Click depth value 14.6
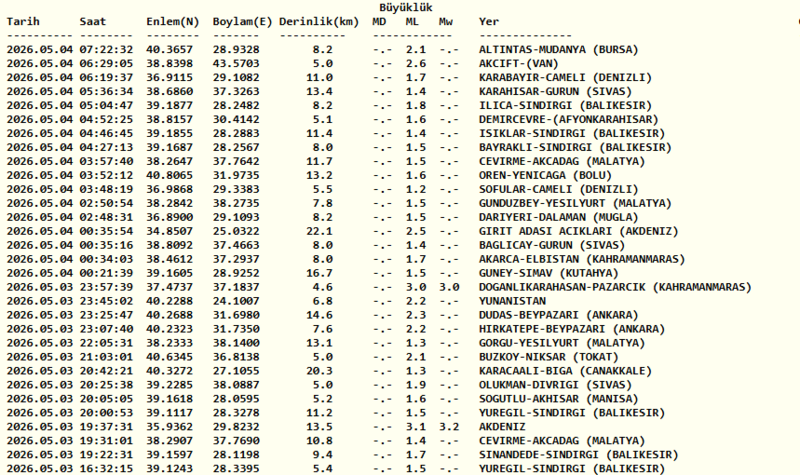800x475 pixels. point(319,315)
